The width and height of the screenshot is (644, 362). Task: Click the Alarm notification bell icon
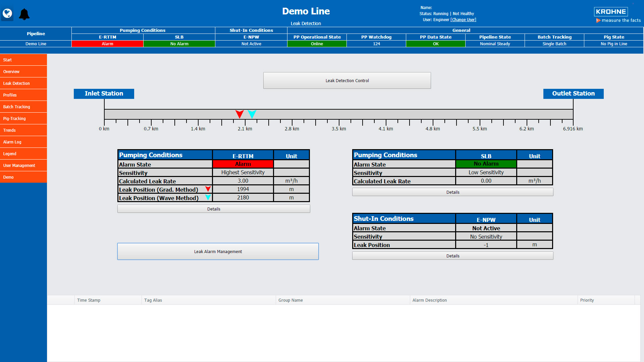pos(24,13)
